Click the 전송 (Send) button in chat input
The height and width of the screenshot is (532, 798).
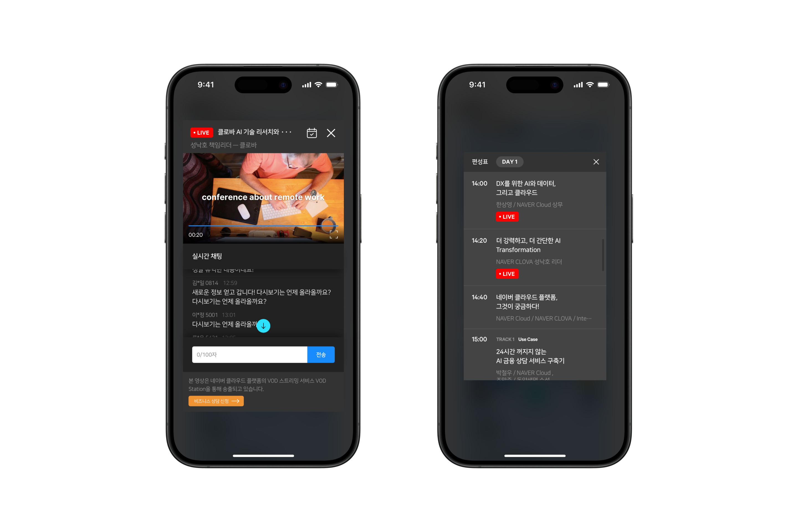pyautogui.click(x=321, y=354)
